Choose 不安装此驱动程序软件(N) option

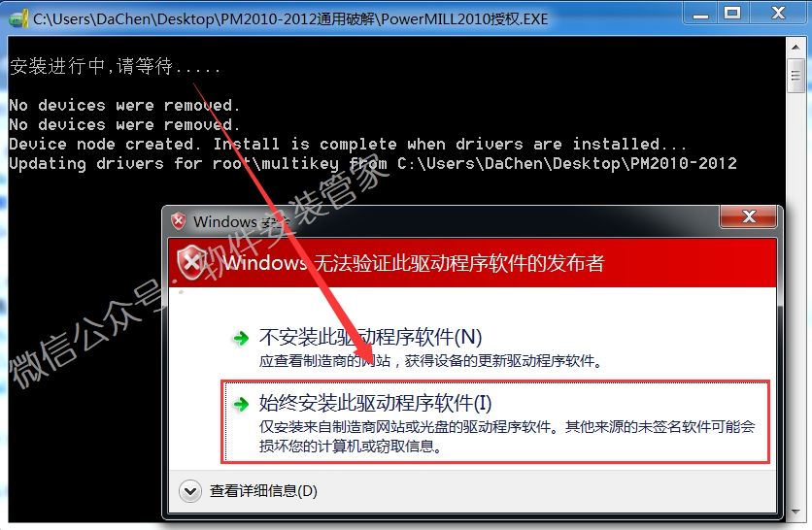pyautogui.click(x=370, y=338)
